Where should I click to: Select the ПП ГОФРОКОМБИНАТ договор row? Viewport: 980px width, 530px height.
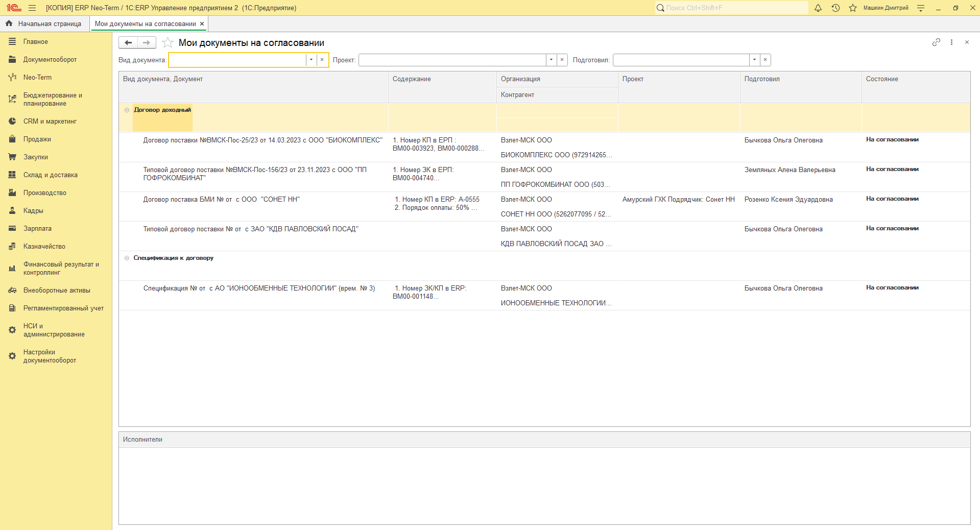tap(544, 177)
